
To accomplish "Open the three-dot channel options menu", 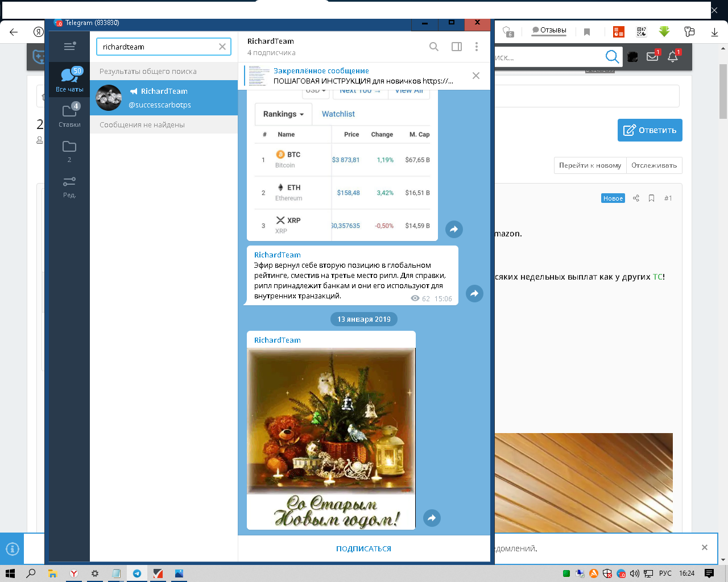I will point(477,47).
